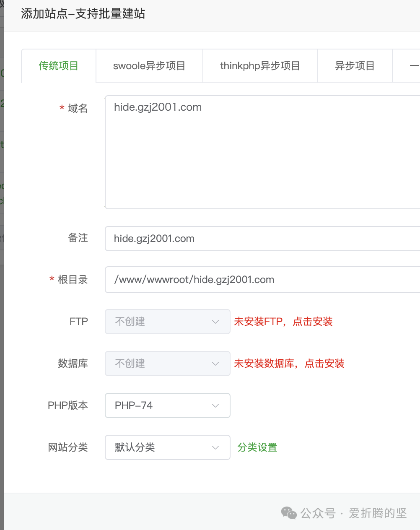Switch to the 异步项目 tab

click(x=355, y=66)
